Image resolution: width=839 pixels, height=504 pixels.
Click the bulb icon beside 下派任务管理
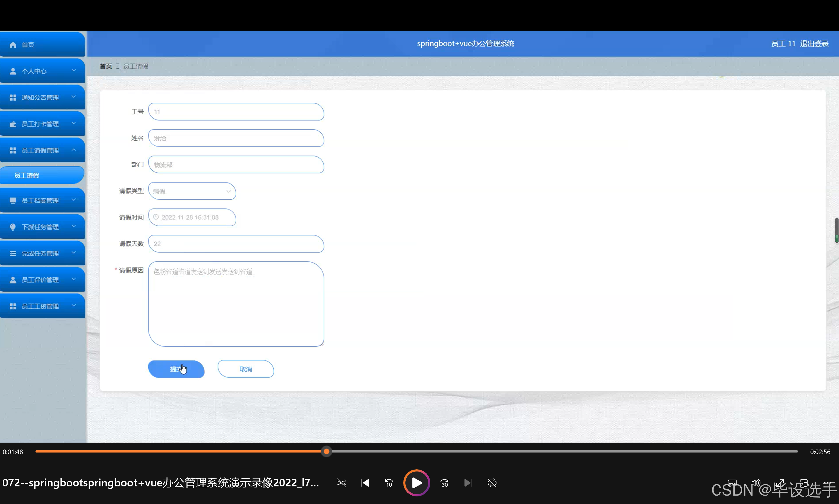click(13, 227)
